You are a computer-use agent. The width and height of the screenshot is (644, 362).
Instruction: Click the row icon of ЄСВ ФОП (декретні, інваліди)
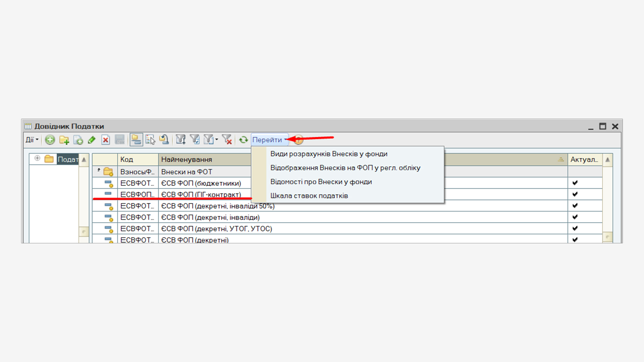coord(109,218)
